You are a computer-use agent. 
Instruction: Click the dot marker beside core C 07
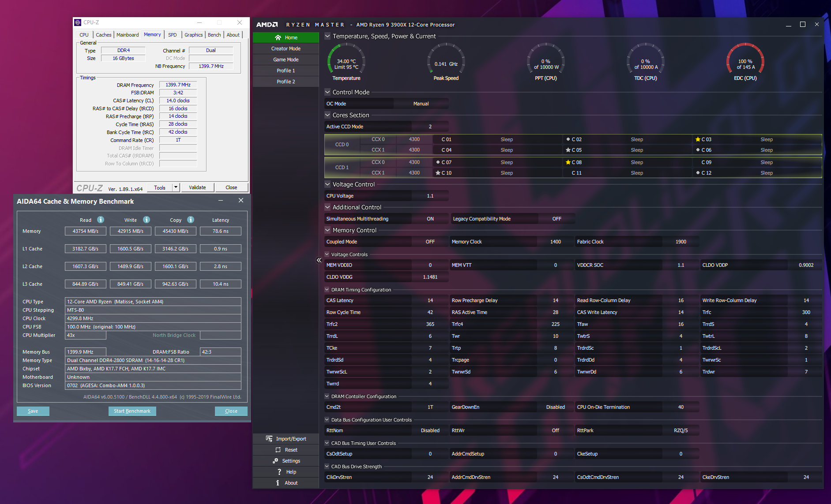438,162
